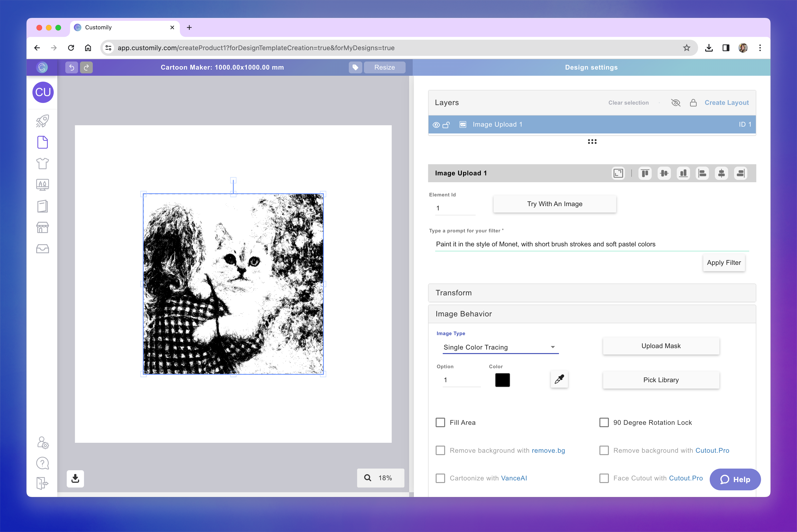The height and width of the screenshot is (532, 797).
Task: Select the Image Upload 1 layer row
Action: [592, 124]
